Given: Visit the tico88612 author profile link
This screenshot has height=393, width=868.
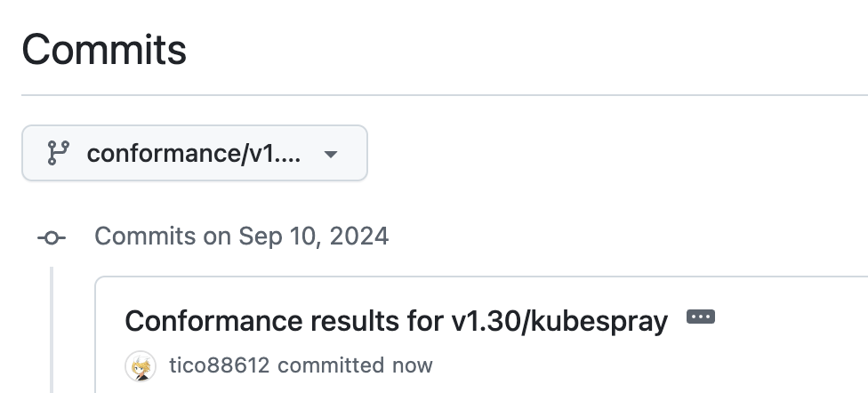Looking at the screenshot, I should (x=219, y=365).
